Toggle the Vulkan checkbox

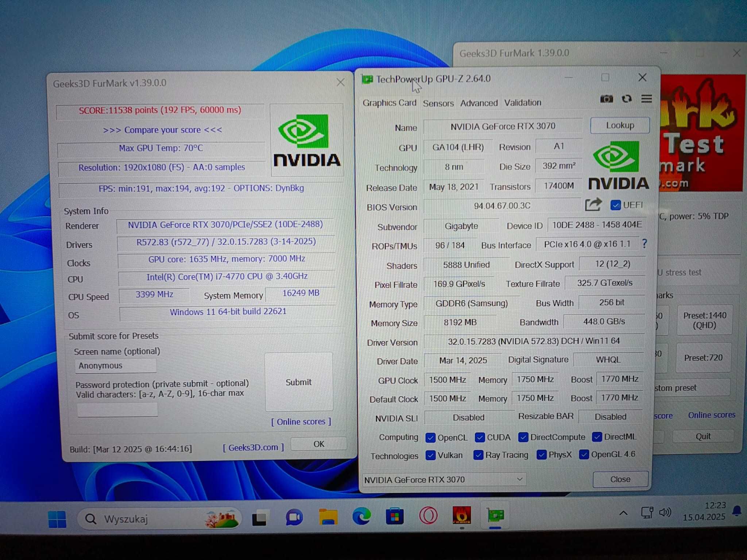(x=431, y=455)
